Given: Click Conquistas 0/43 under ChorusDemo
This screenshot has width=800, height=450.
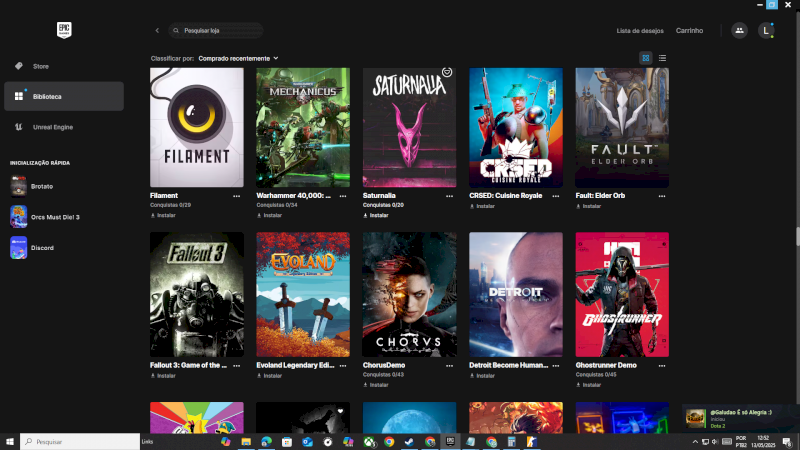Looking at the screenshot, I should tap(383, 374).
